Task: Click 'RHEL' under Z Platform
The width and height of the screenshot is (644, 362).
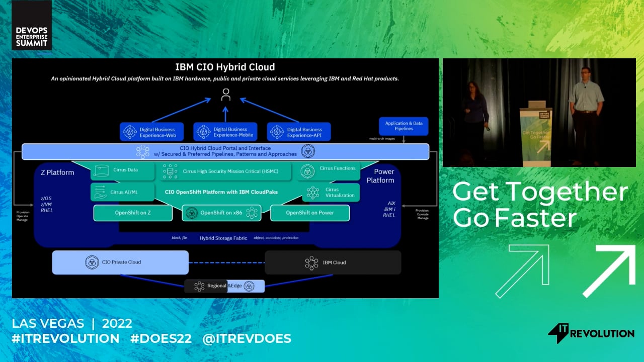Action: point(47,210)
